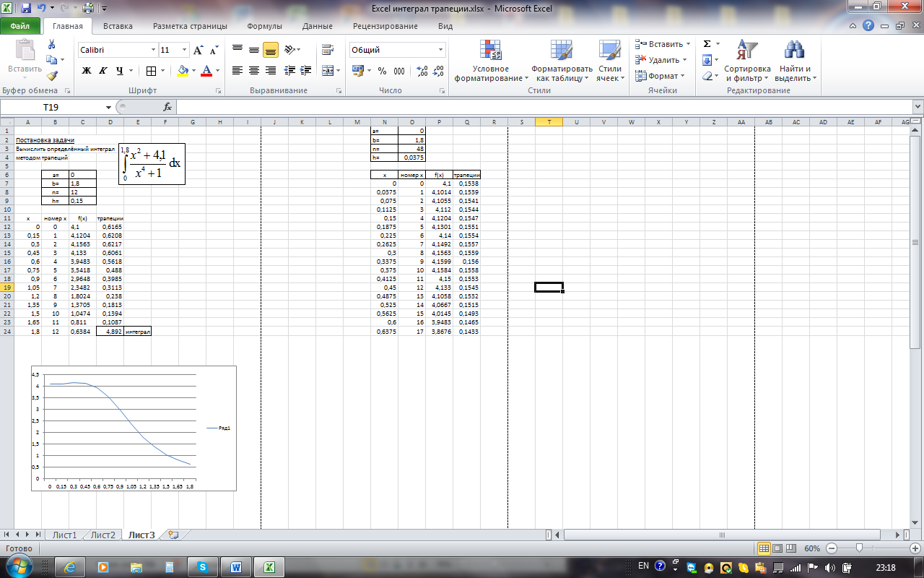Viewport: 924px width, 578px height.
Task: Open Excel help question mark
Action: click(x=868, y=25)
